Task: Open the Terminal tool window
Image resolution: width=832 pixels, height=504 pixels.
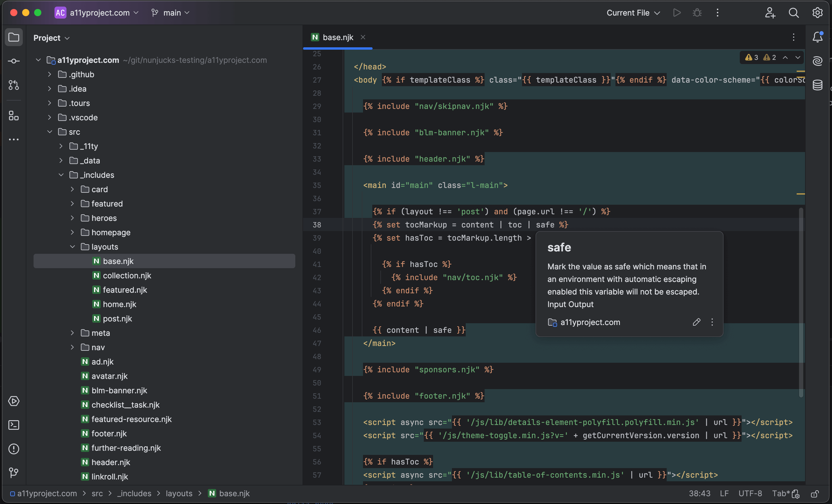Action: point(13,425)
